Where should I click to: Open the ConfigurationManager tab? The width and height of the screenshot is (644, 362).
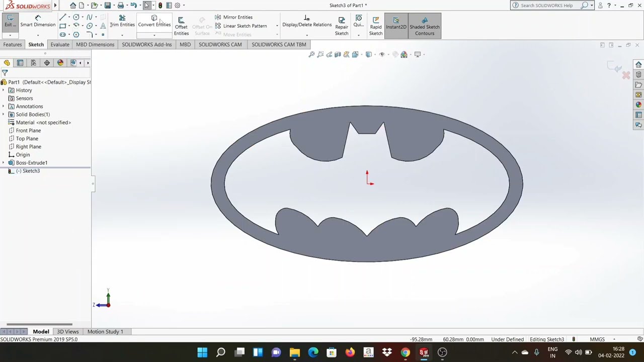click(33, 63)
